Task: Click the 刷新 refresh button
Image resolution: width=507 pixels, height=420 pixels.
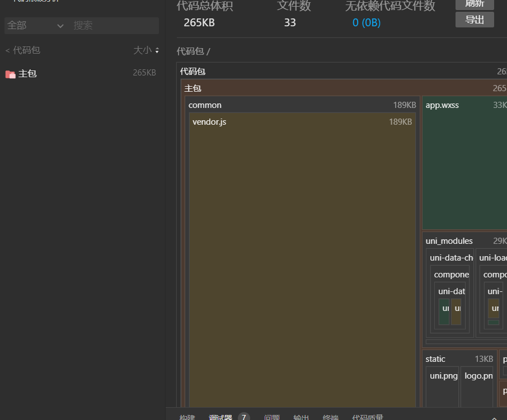Action: click(x=475, y=3)
